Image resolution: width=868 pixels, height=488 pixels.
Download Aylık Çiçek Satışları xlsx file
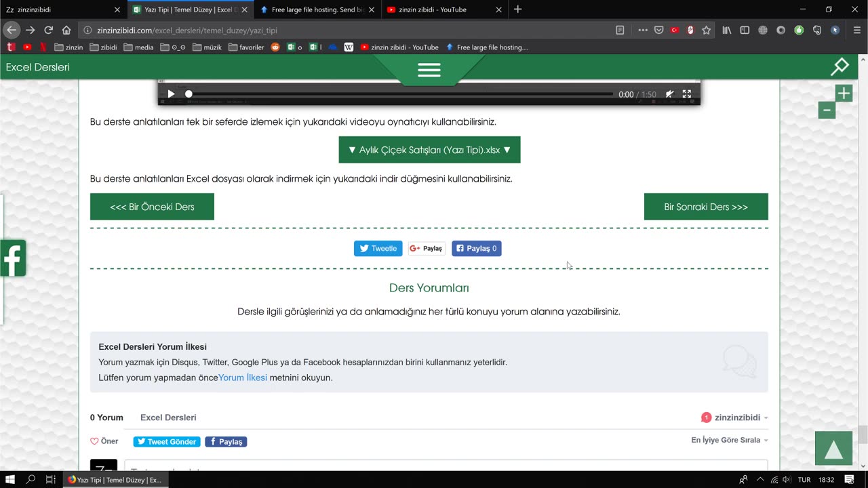tap(429, 150)
